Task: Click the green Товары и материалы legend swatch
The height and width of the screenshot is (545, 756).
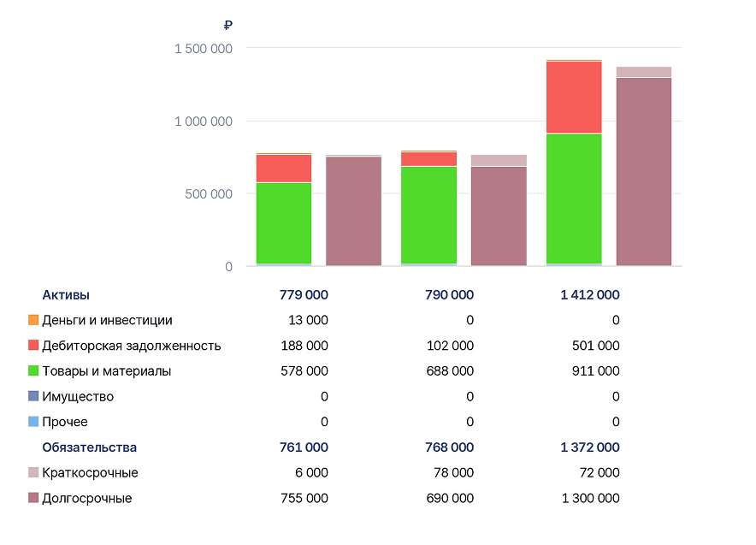Action: pos(33,370)
